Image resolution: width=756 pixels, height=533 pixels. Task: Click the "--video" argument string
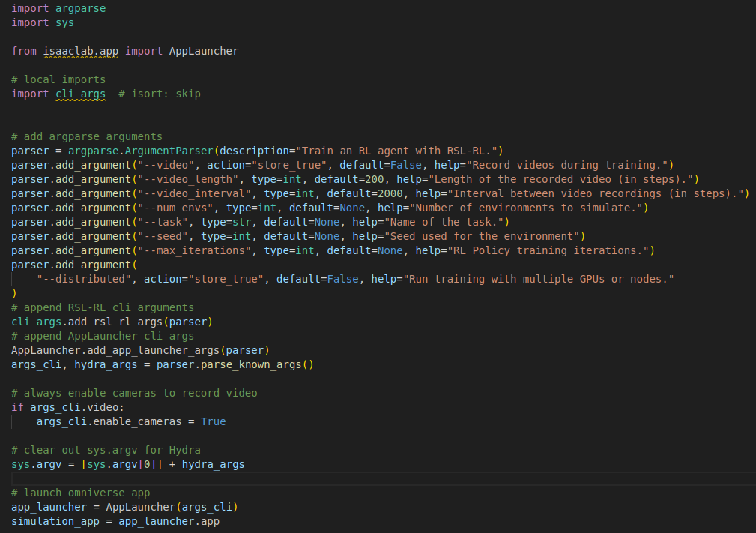(x=166, y=165)
